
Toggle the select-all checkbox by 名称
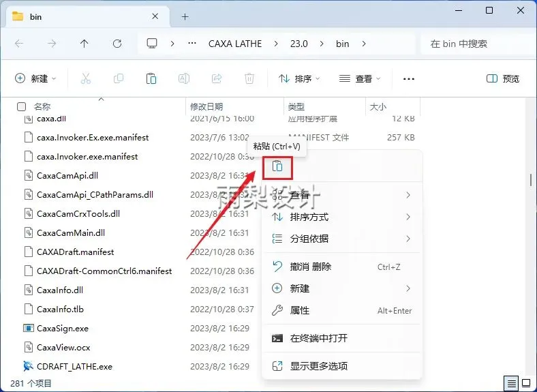[21, 106]
